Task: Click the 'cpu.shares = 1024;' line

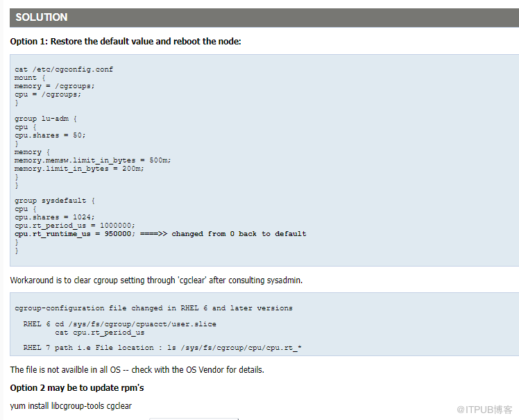Action: click(55, 217)
